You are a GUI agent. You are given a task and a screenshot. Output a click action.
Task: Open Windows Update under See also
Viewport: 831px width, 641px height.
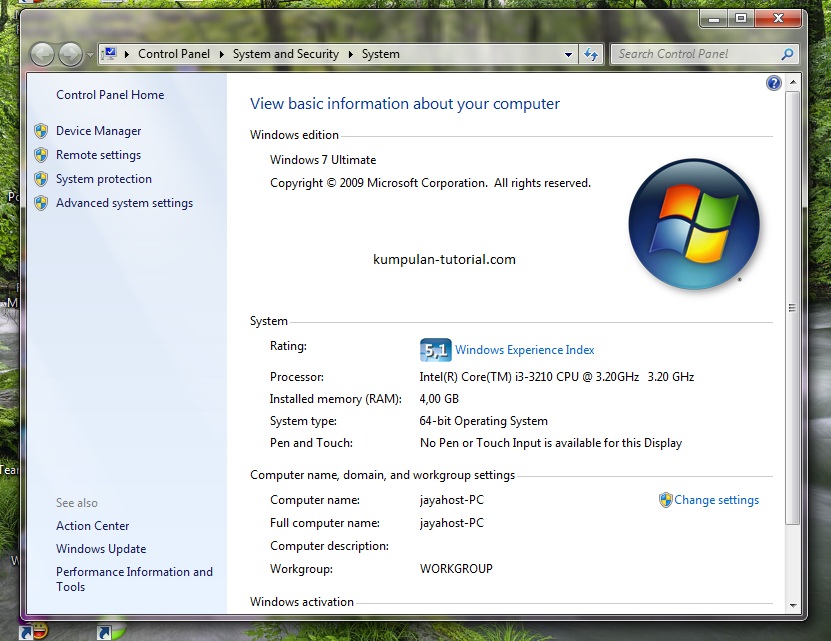point(101,549)
